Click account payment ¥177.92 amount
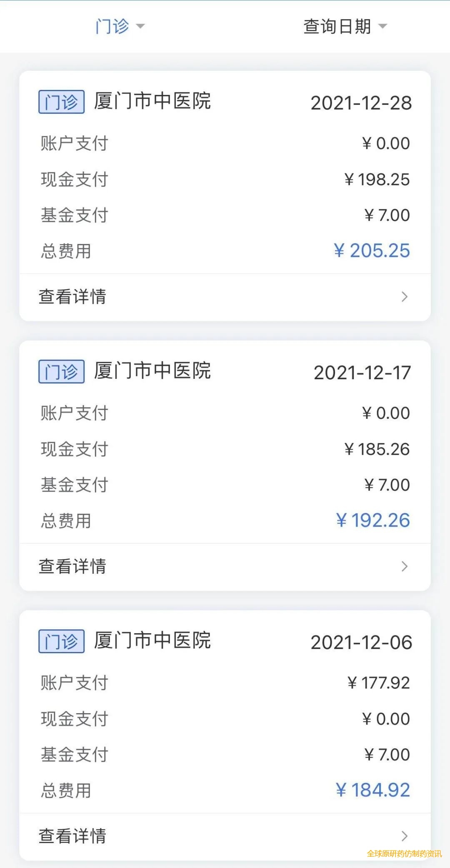The image size is (450, 868). point(379,683)
